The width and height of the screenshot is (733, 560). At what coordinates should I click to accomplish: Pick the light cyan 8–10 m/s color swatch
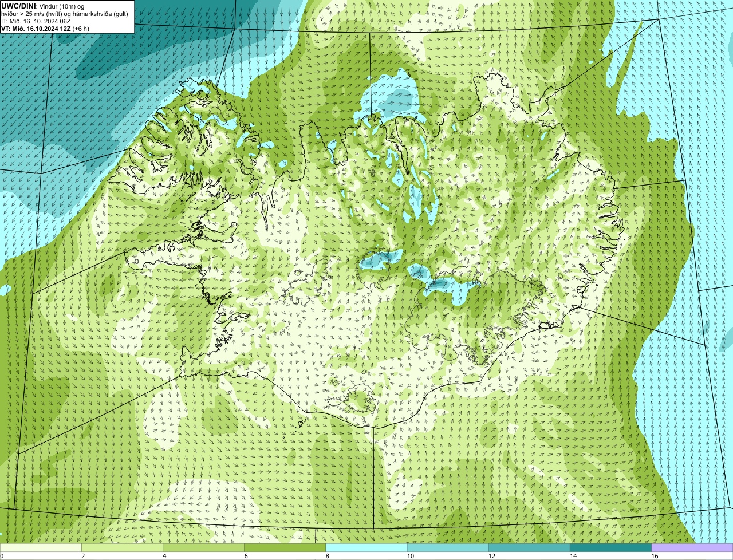(366, 547)
